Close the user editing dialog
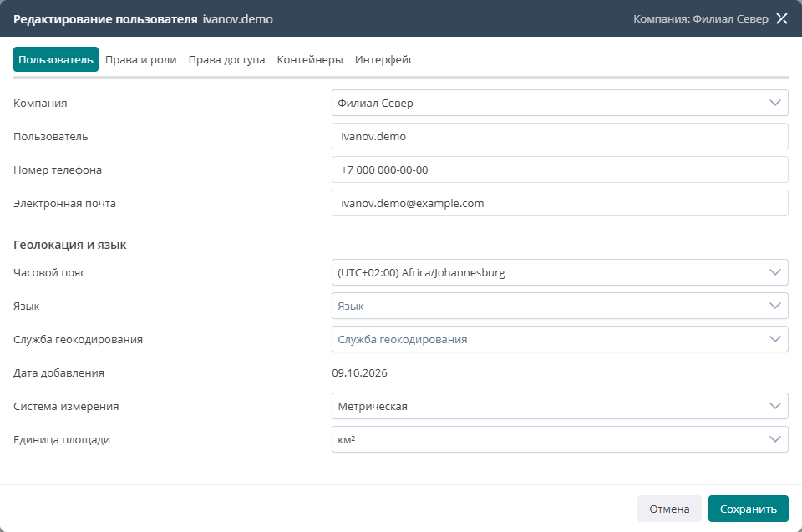This screenshot has width=802, height=532. pyautogui.click(x=782, y=19)
